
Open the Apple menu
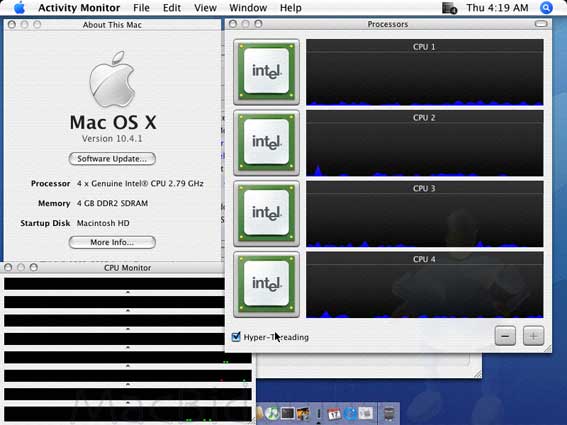coord(19,8)
